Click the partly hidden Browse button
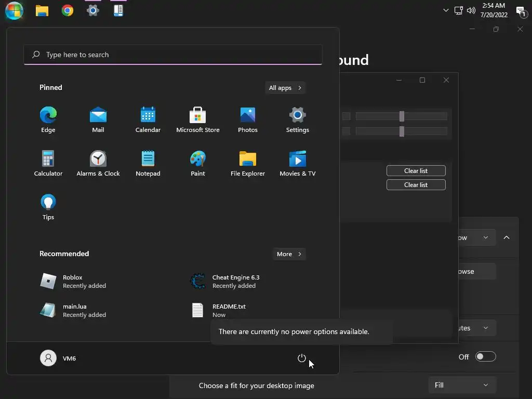 coord(477,271)
